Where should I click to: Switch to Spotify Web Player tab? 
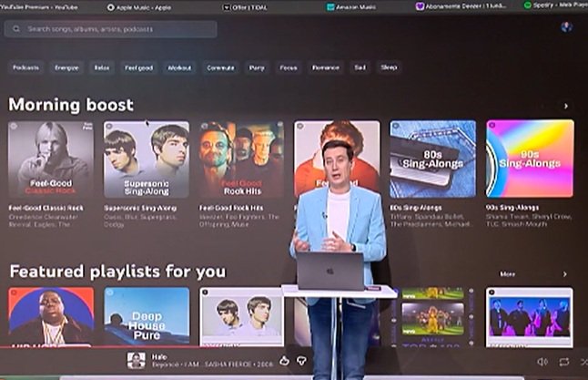555,5
